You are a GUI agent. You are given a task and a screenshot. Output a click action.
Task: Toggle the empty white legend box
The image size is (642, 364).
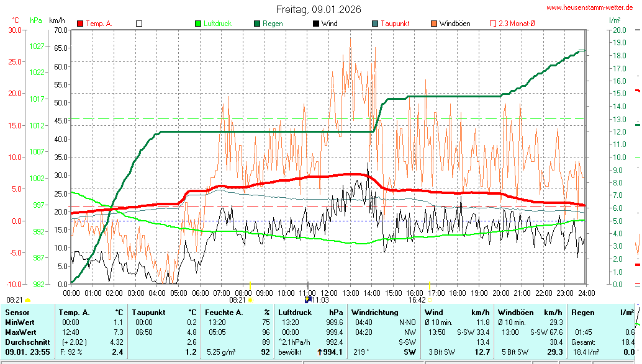pyautogui.click(x=139, y=24)
